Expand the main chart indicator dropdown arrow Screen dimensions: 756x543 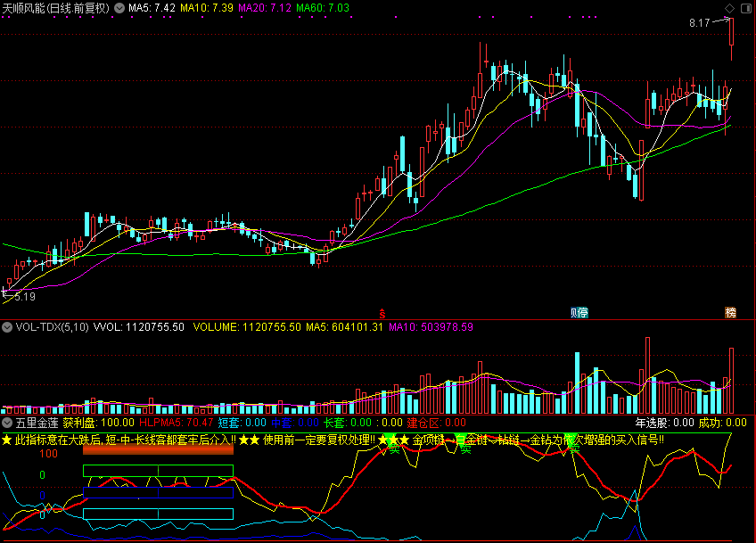click(120, 7)
